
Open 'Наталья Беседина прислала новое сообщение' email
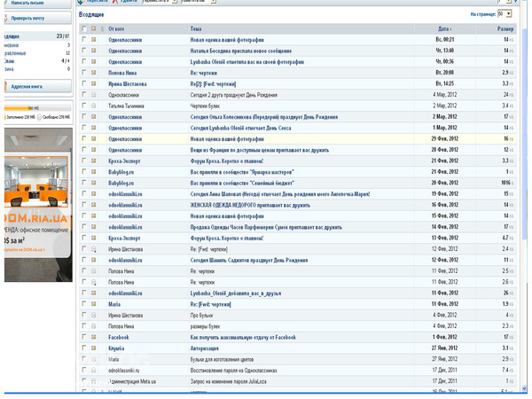point(241,51)
